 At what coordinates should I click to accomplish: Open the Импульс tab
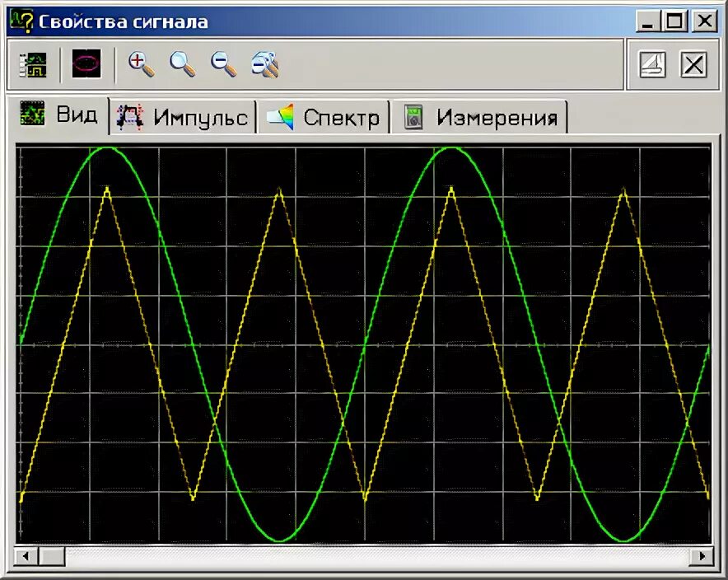(183, 117)
